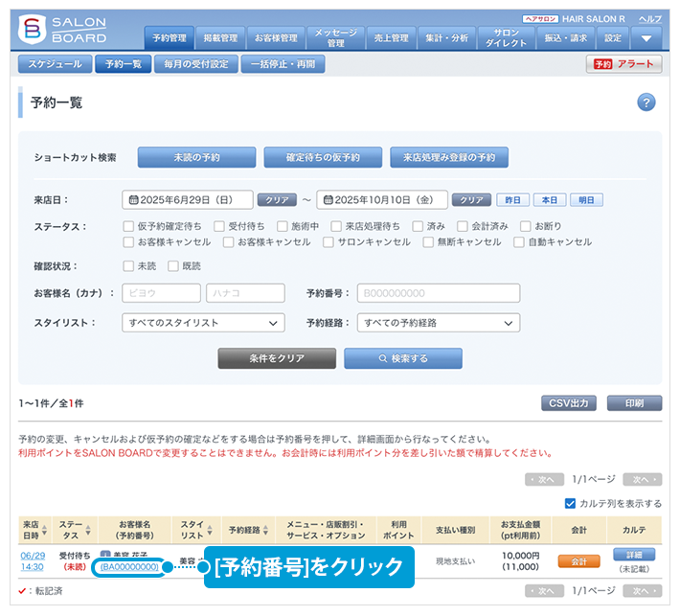680x616 pixels.
Task: Uncheck カルテ列を表示する checkbox
Action: tap(571, 503)
